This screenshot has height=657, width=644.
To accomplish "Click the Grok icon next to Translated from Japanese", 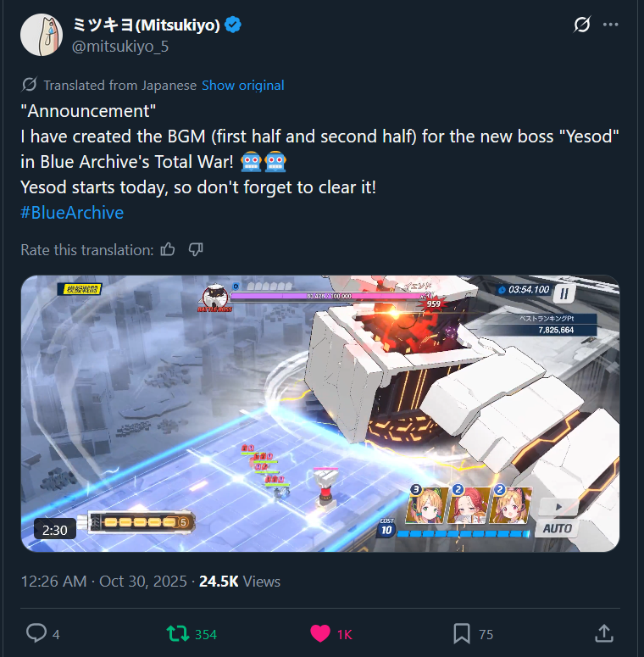I will pos(30,85).
